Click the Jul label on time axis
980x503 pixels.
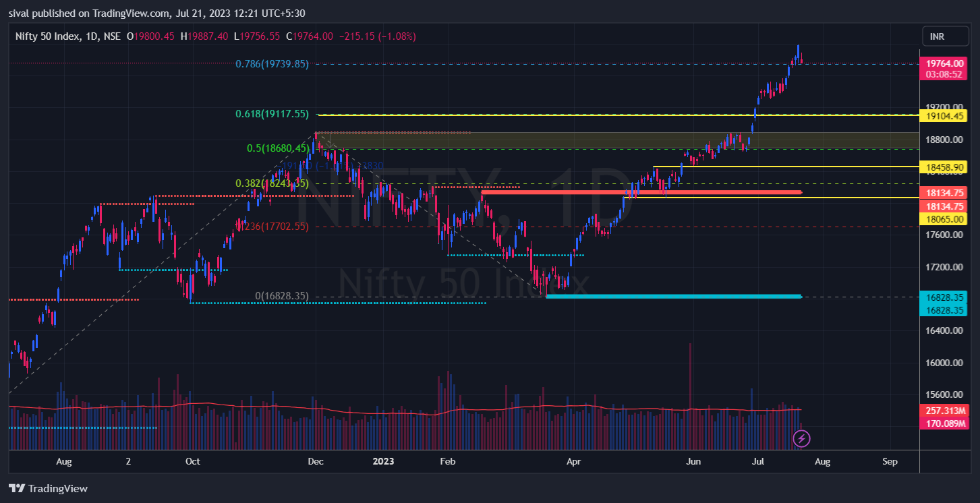(758, 462)
